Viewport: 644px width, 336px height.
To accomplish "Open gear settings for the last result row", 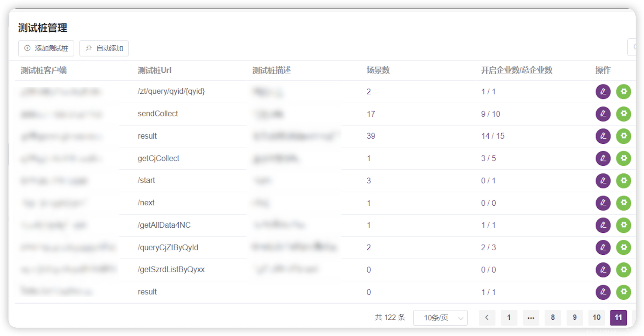I will point(623,292).
